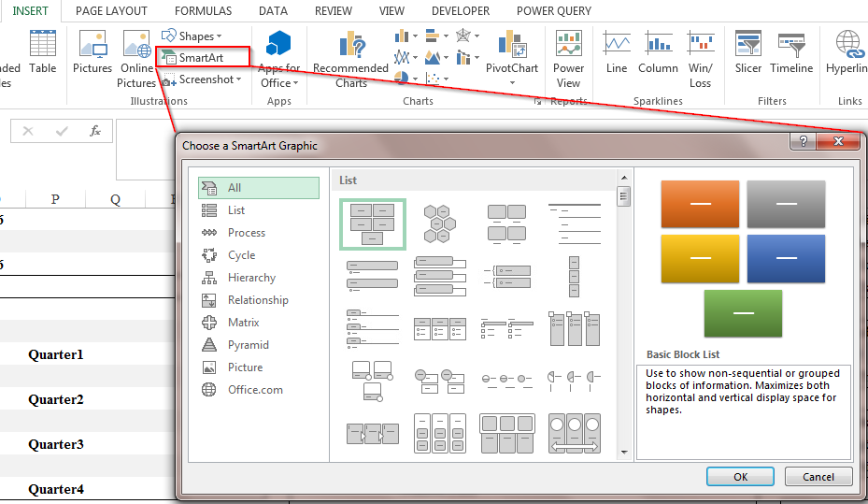Click the layout list scroll-down arrow
Image resolution: width=868 pixels, height=504 pixels.
624,453
